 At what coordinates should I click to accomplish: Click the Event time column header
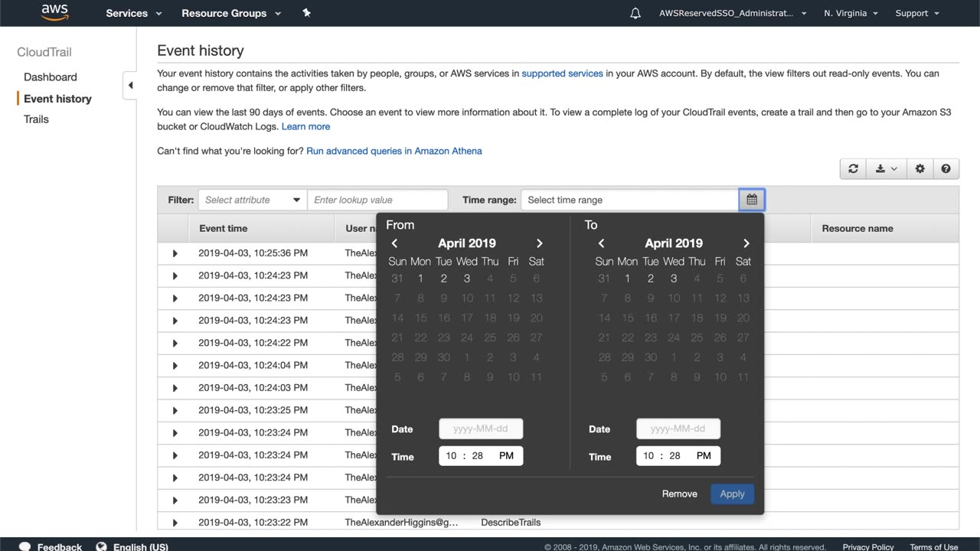[224, 228]
